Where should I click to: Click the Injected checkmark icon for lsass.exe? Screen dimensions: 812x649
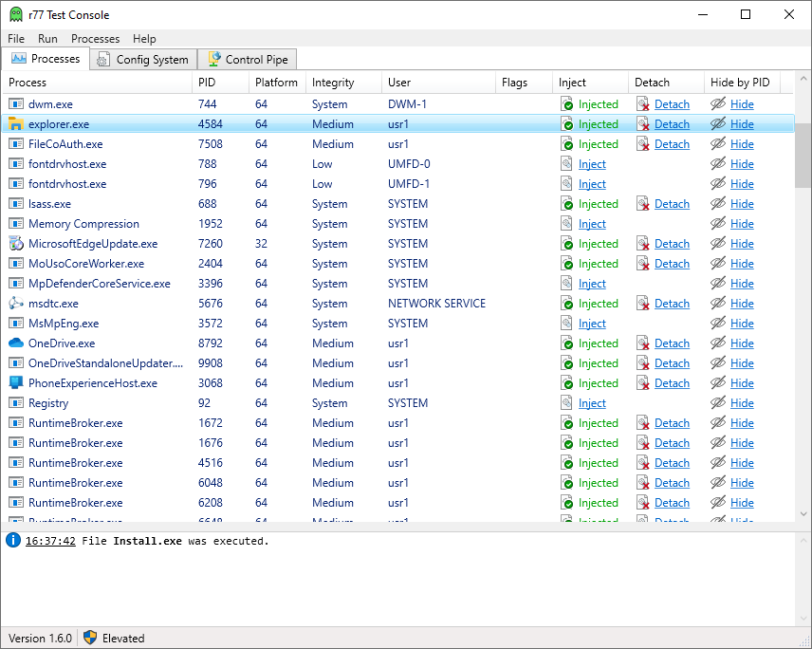pos(567,204)
